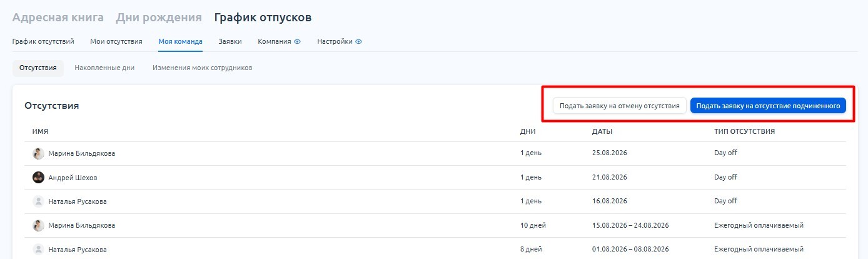Viewport: 868px width, 259px height.
Task: Open Изменения моих сотрудников sub-tab
Action: (x=203, y=68)
